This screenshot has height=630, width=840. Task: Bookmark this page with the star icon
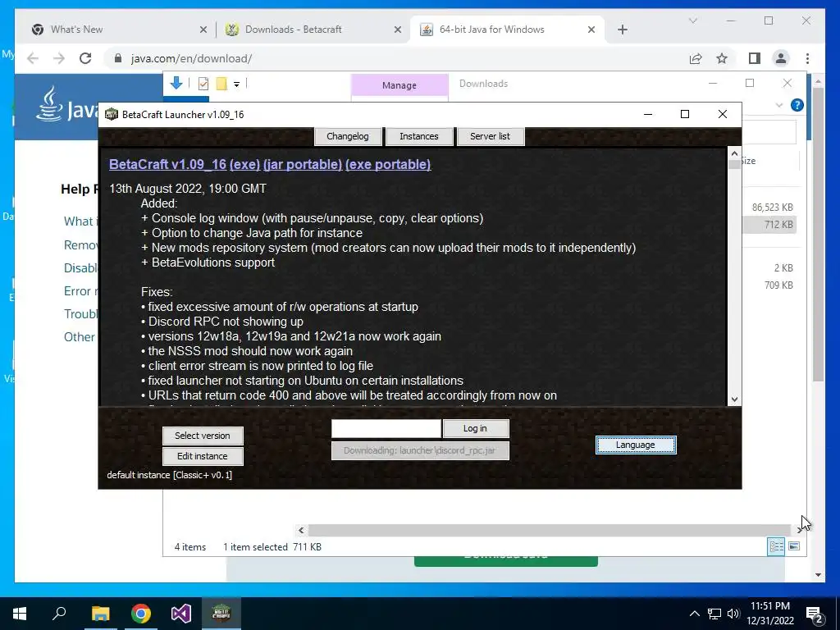[x=722, y=58]
